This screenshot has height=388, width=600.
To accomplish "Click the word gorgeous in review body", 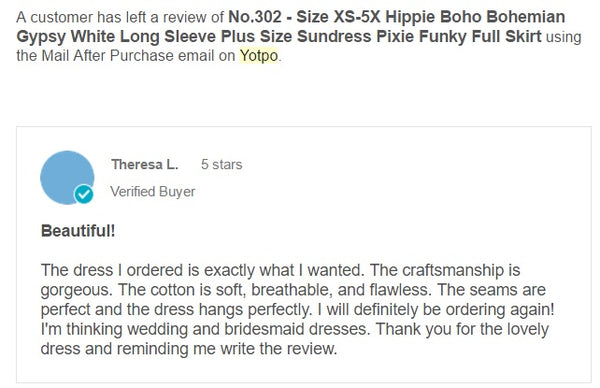I will (77, 290).
